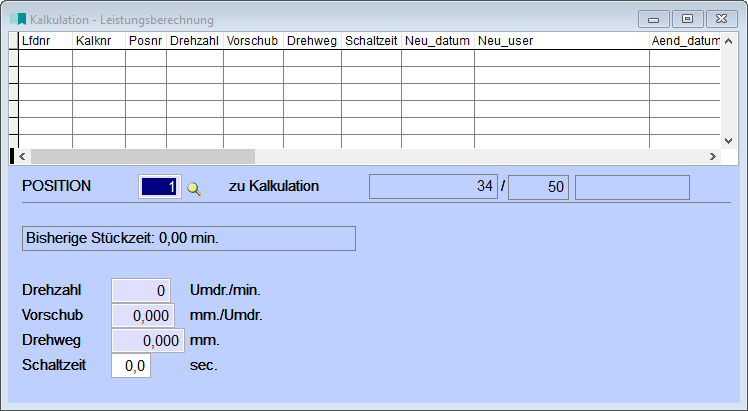Click the Drehweg input field

[x=148, y=340]
